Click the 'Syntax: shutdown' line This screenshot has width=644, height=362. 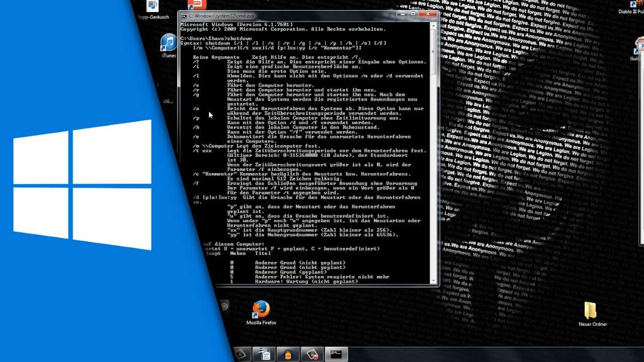point(283,43)
